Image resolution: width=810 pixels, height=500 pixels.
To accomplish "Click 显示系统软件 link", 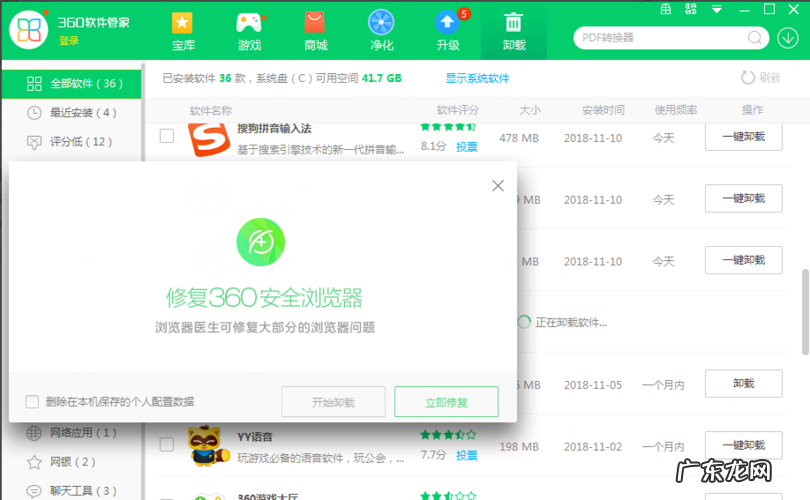I will tap(477, 78).
